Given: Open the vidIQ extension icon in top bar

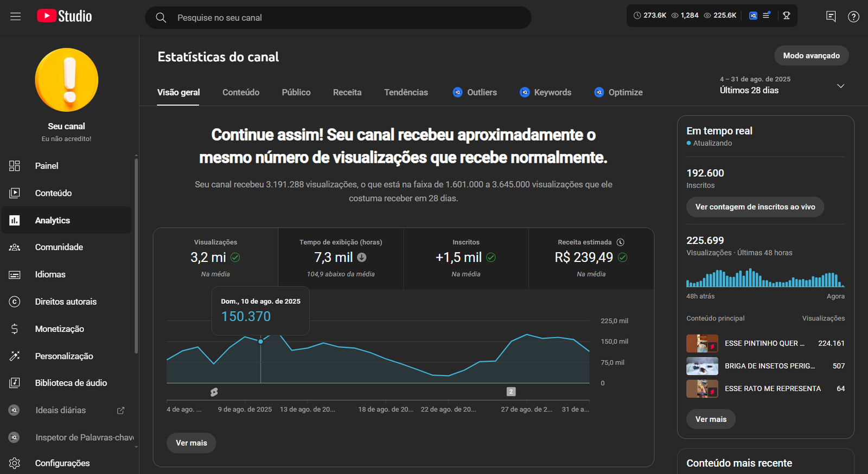Looking at the screenshot, I should click(x=753, y=16).
